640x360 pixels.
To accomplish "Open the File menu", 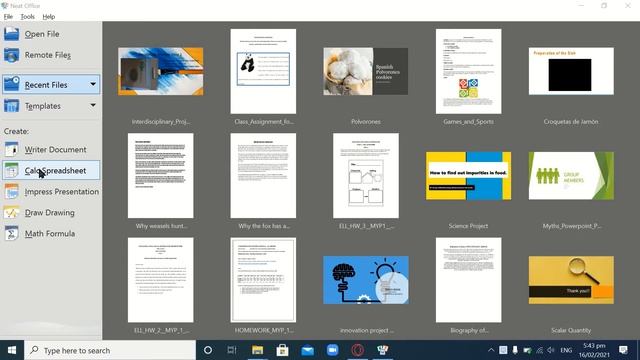I will 8,17.
